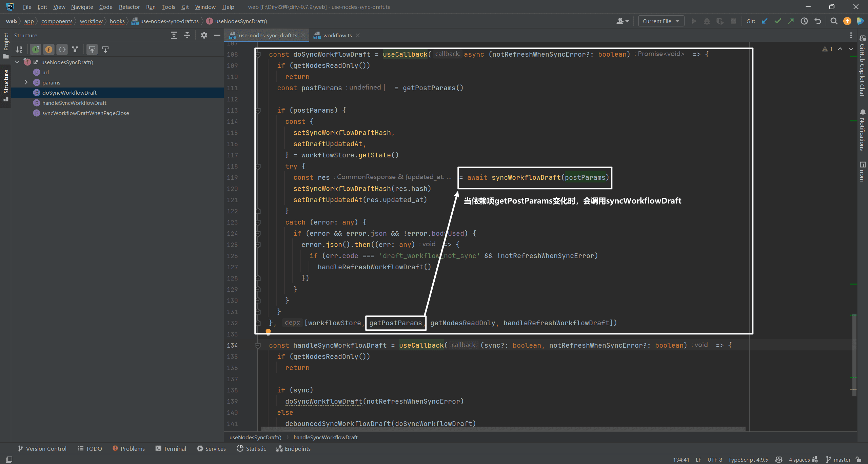This screenshot has width=868, height=464.
Task: Click the Git commit checkmark icon
Action: 778,21
